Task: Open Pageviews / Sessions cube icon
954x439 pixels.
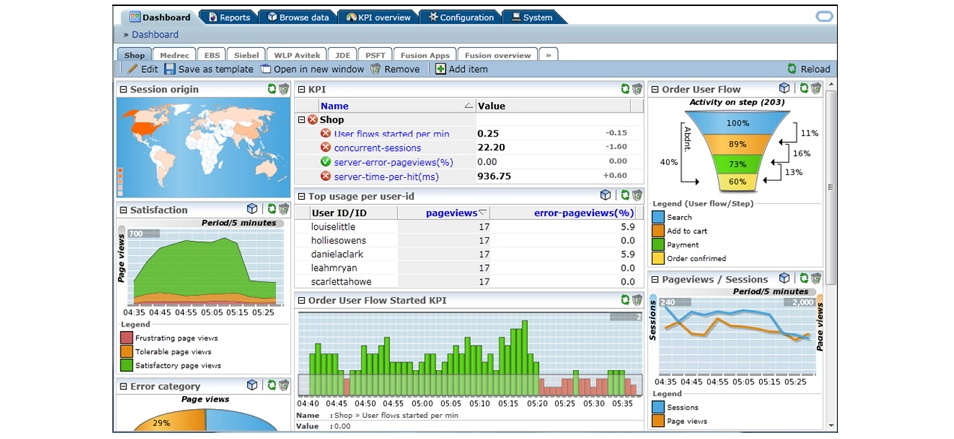Action: 784,278
